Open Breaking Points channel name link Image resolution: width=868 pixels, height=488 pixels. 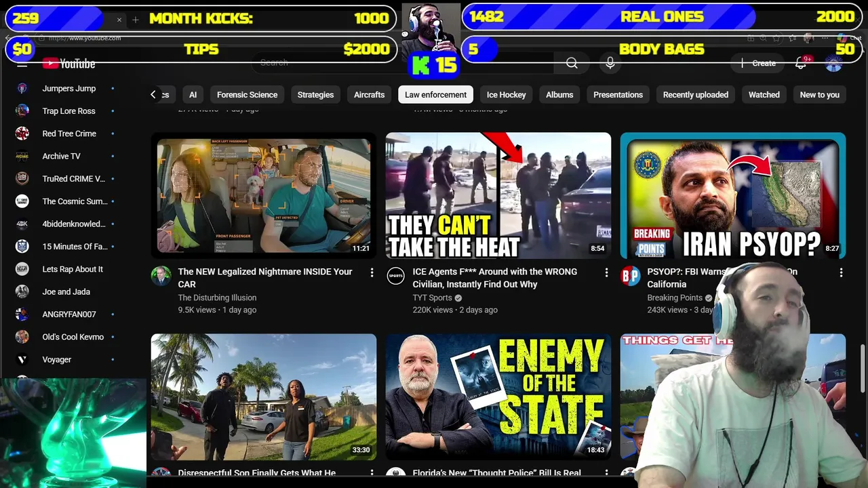coord(675,298)
